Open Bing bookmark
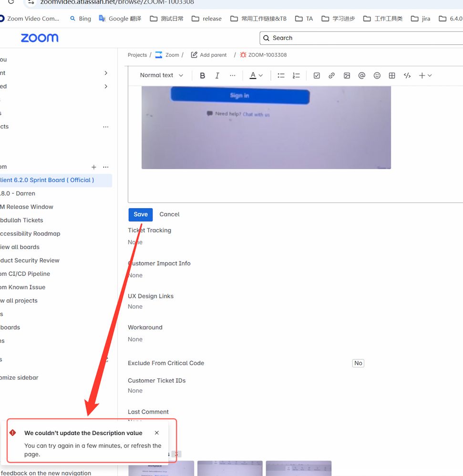The height and width of the screenshot is (476, 463). point(81,19)
